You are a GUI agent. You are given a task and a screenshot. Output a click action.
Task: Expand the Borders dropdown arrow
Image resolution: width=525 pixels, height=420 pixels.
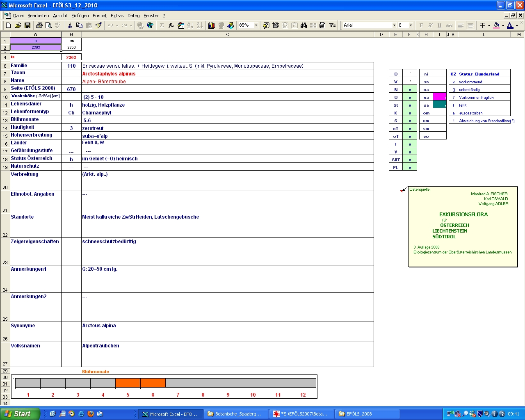[489, 25]
